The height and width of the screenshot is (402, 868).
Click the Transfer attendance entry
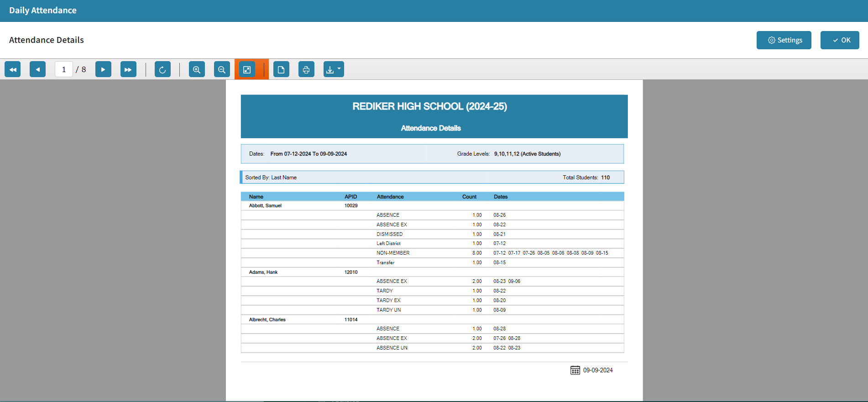[386, 263]
